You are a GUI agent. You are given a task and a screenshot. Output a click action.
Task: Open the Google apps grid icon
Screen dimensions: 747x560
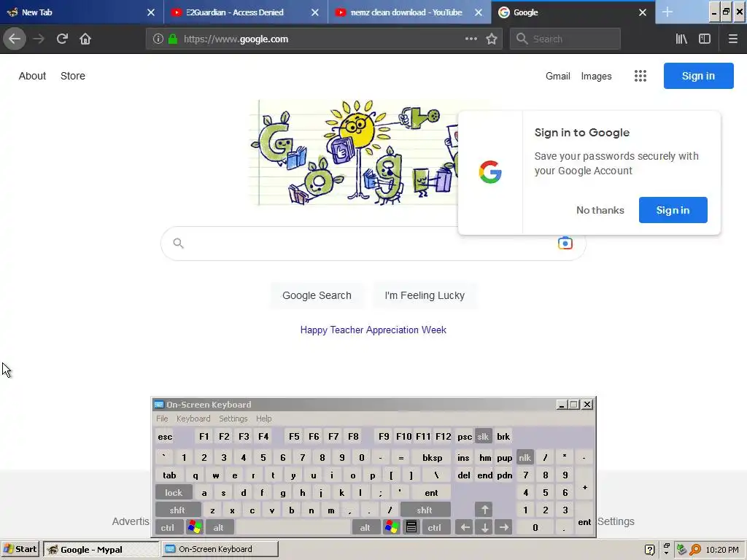pos(640,76)
